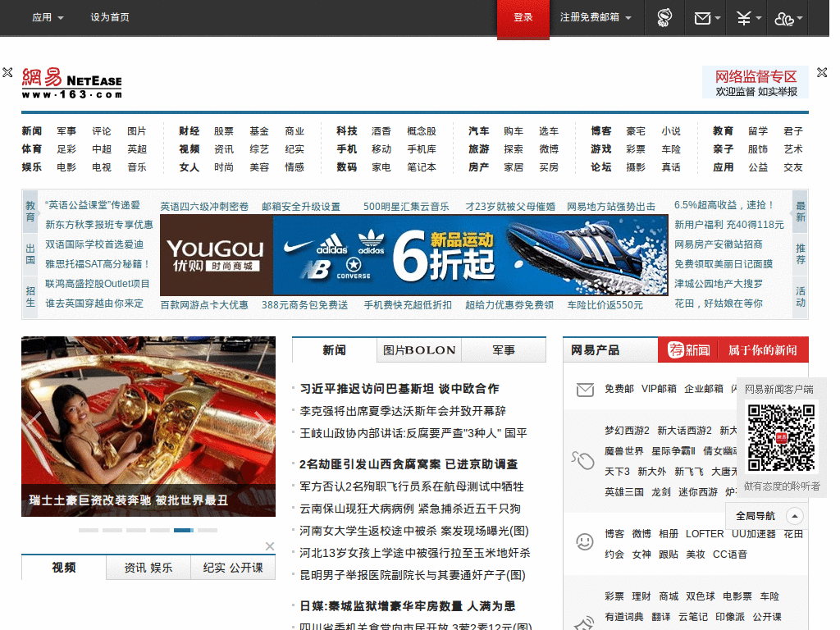
Task: Open 有道词典 link
Action: point(624,617)
